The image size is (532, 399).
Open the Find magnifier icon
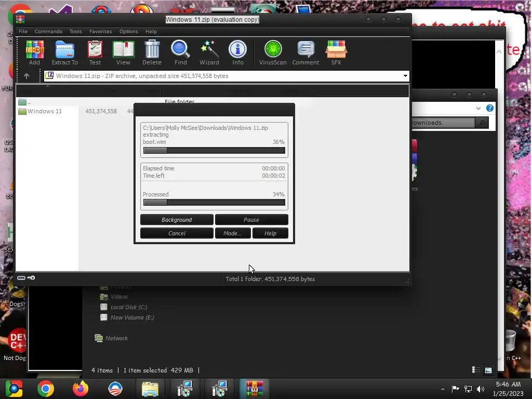click(180, 52)
